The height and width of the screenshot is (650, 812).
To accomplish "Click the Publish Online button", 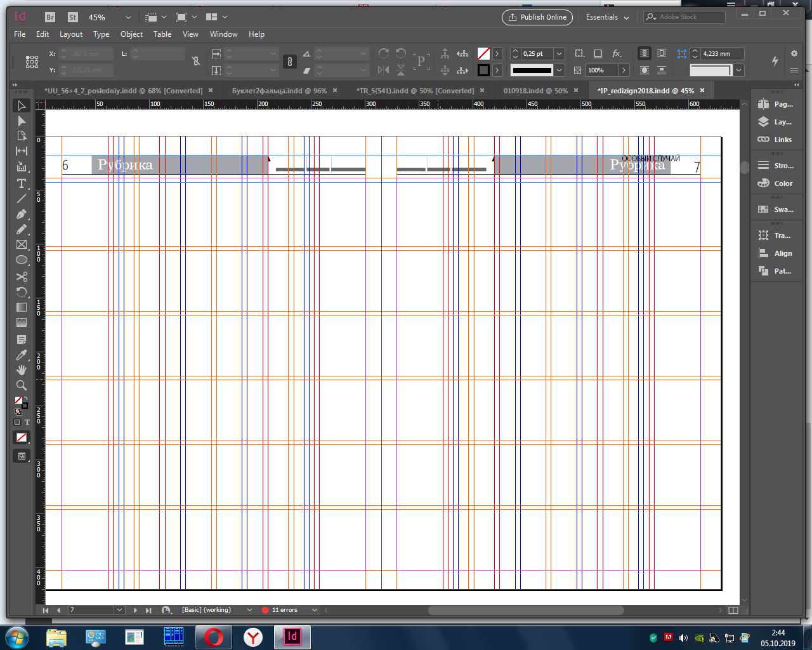I will (537, 17).
